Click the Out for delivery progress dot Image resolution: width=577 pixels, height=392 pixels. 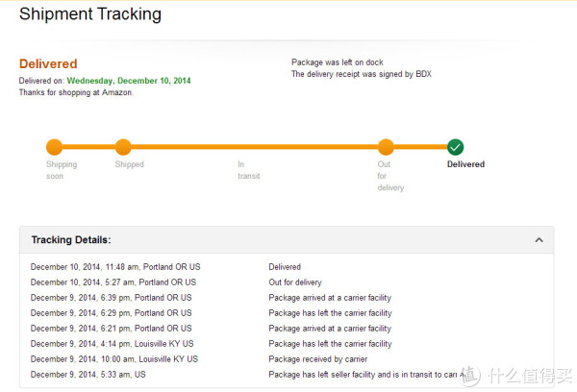(386, 147)
